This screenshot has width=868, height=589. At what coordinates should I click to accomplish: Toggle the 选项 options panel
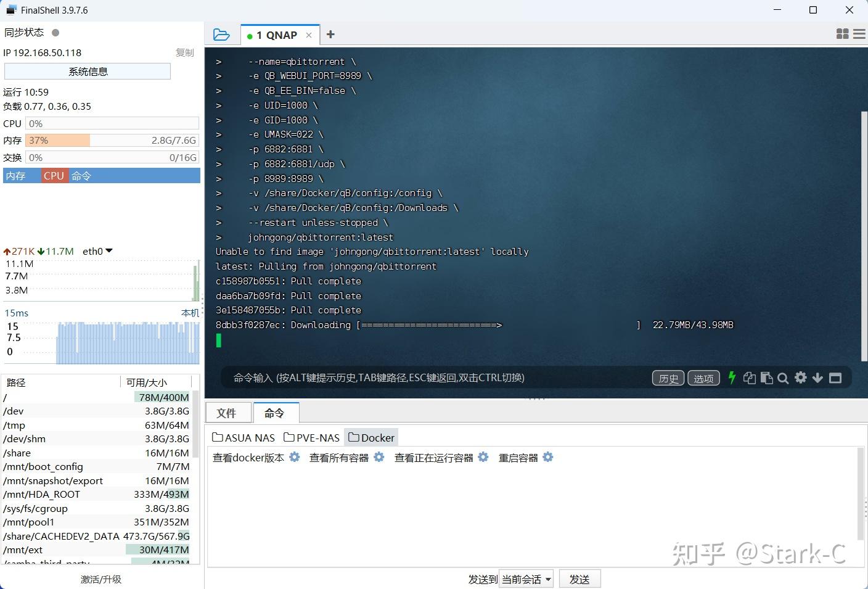click(703, 378)
